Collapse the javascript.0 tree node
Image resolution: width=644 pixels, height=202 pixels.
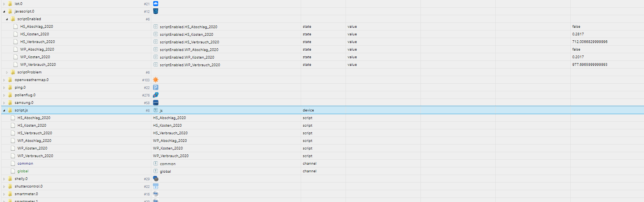(x=4, y=11)
